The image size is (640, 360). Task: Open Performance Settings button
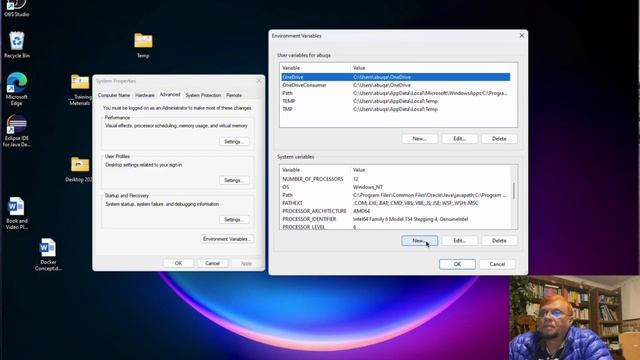point(234,142)
